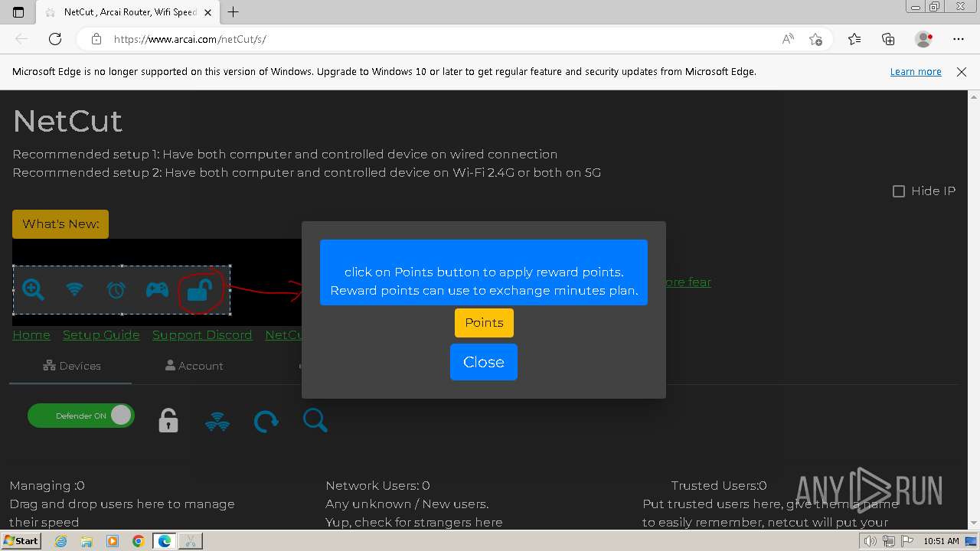Click the Trusted Users:0 heading
Viewport: 980px width, 551px height.
(719, 485)
